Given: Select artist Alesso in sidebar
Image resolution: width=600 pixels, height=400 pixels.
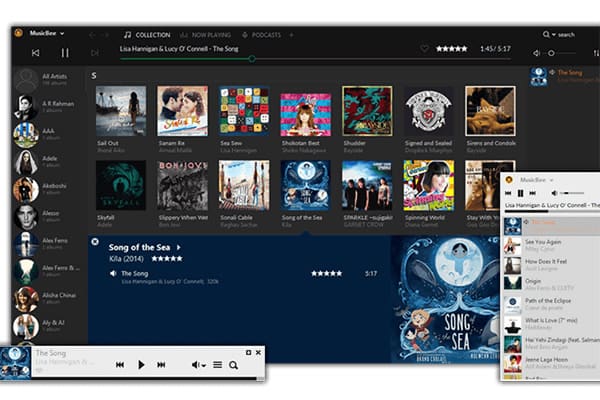Looking at the screenshot, I should tap(47, 217).
